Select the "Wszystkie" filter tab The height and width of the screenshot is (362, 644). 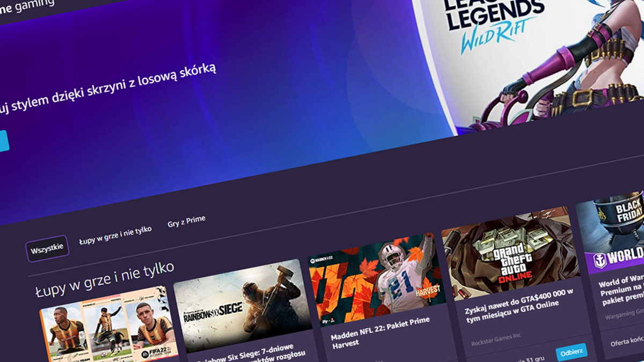47,248
